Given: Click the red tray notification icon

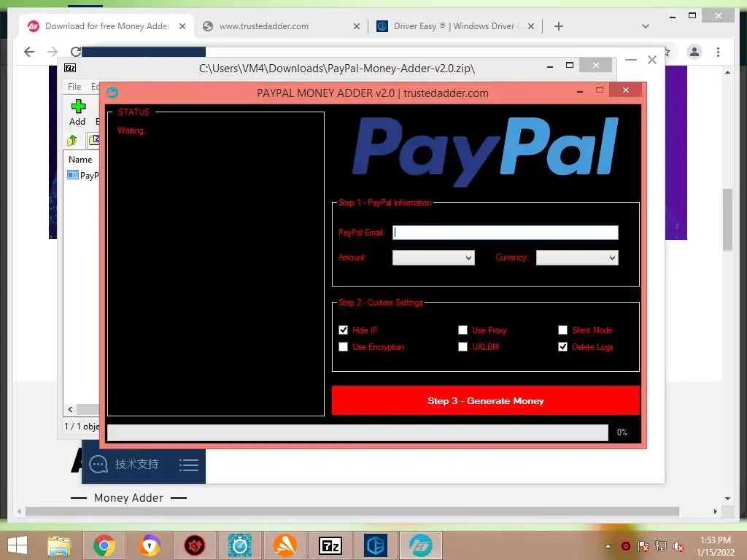Looking at the screenshot, I should coord(625,546).
